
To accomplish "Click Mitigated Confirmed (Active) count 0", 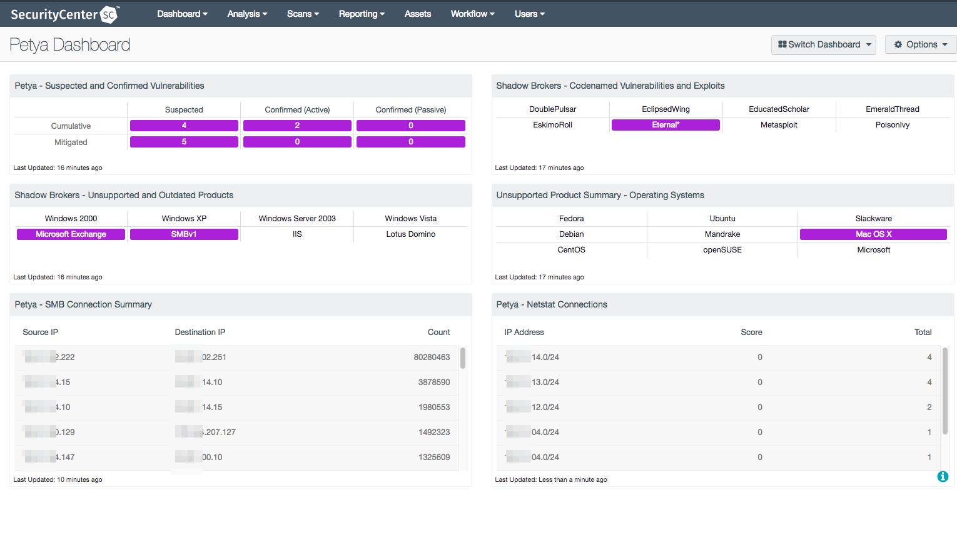I will tap(297, 142).
